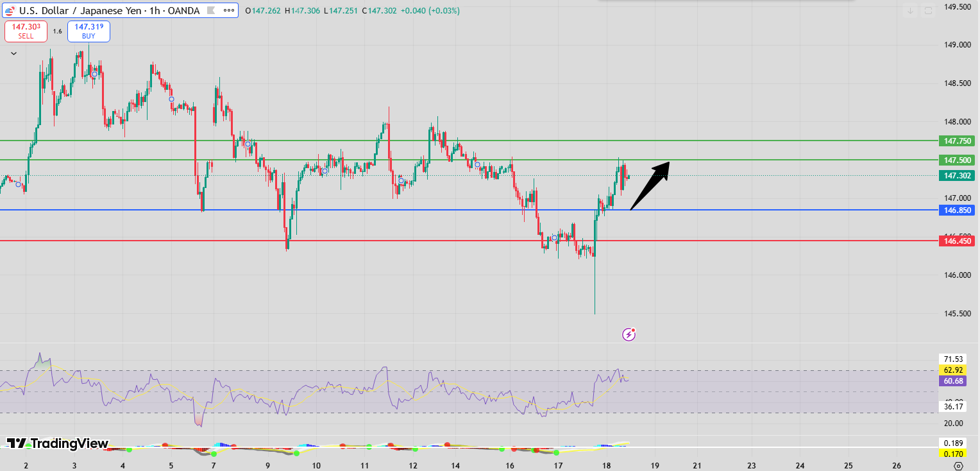This screenshot has height=471, width=980.
Task: Click the US flag symbol icon
Action: [x=9, y=11]
